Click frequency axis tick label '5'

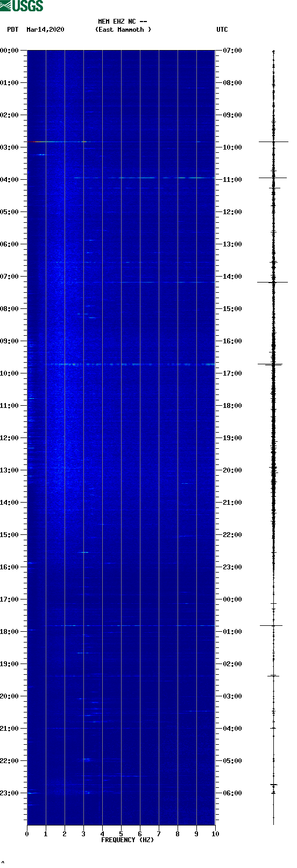121,834
